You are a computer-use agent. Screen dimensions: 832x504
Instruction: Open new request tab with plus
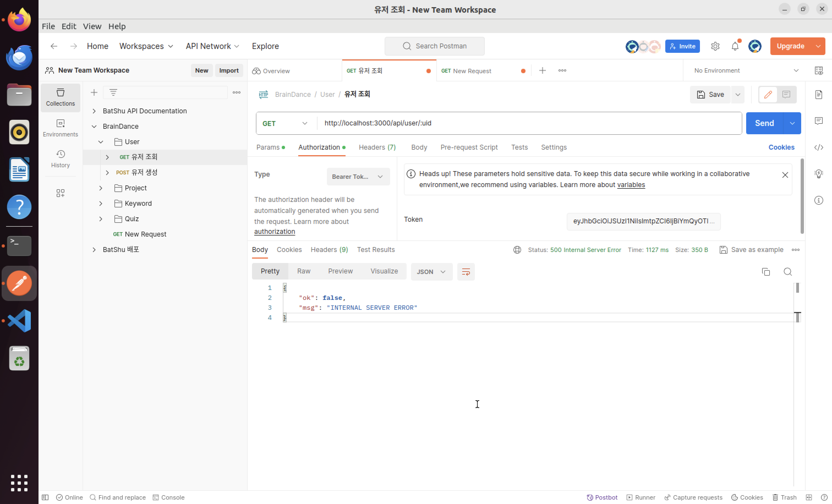[542, 70]
